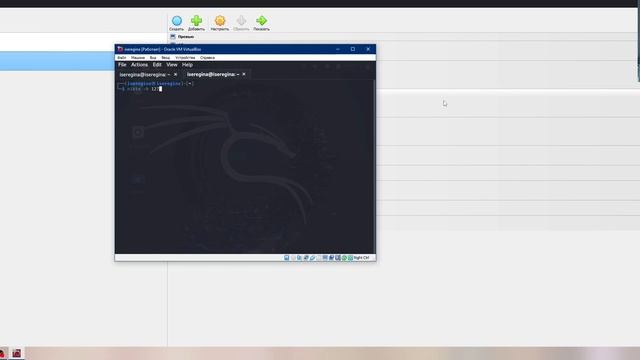
Task: Select the active bold iseregina@iseregina terminal tab
Action: pos(213,74)
